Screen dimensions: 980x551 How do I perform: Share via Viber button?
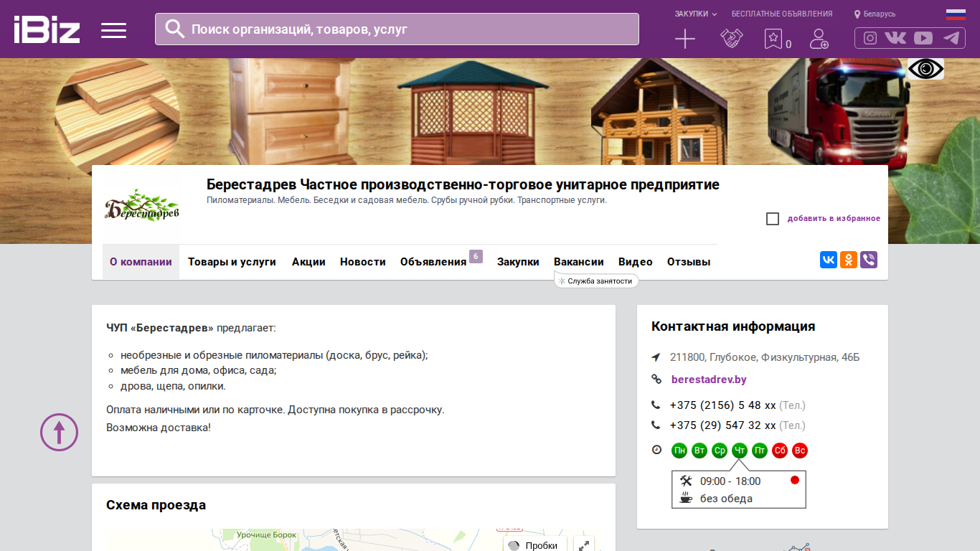tap(869, 260)
